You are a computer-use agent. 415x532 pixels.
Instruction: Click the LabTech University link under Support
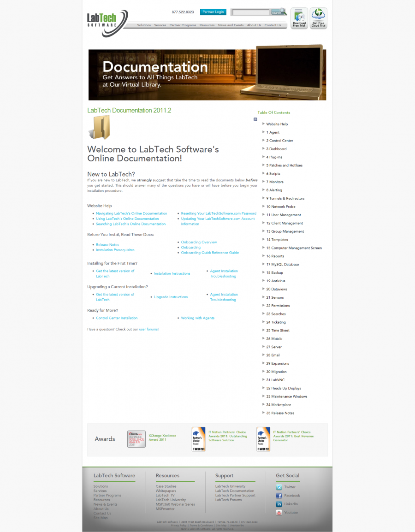pyautogui.click(x=231, y=486)
